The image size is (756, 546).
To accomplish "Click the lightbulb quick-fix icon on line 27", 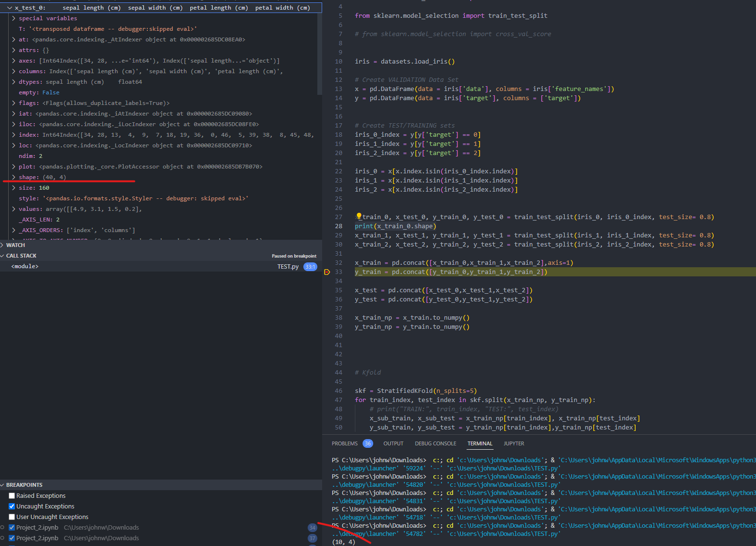I will click(359, 216).
